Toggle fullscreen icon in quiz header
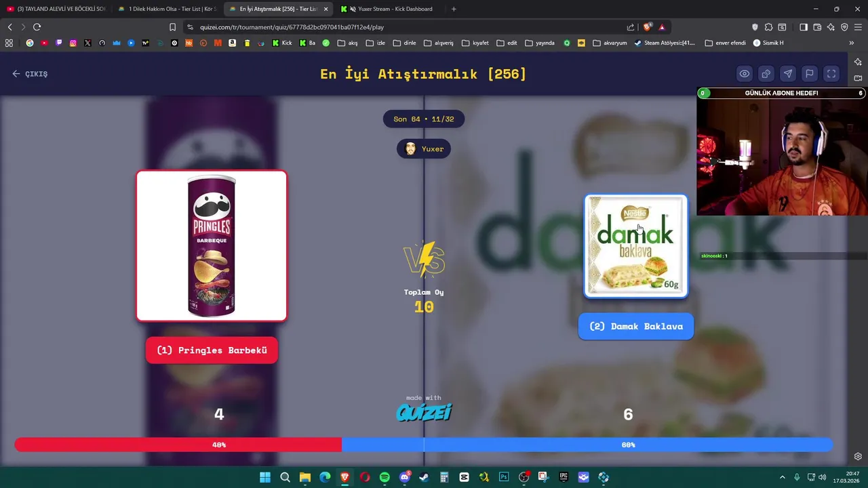 [x=831, y=74]
